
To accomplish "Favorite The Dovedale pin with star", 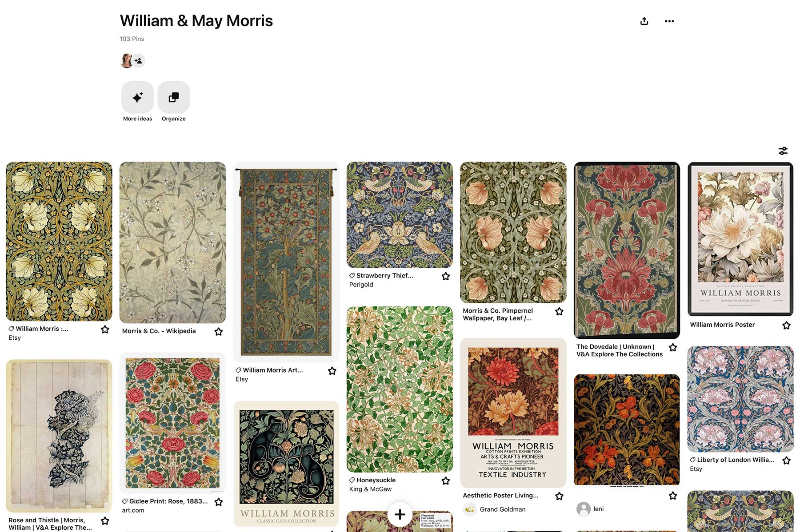I will (673, 347).
